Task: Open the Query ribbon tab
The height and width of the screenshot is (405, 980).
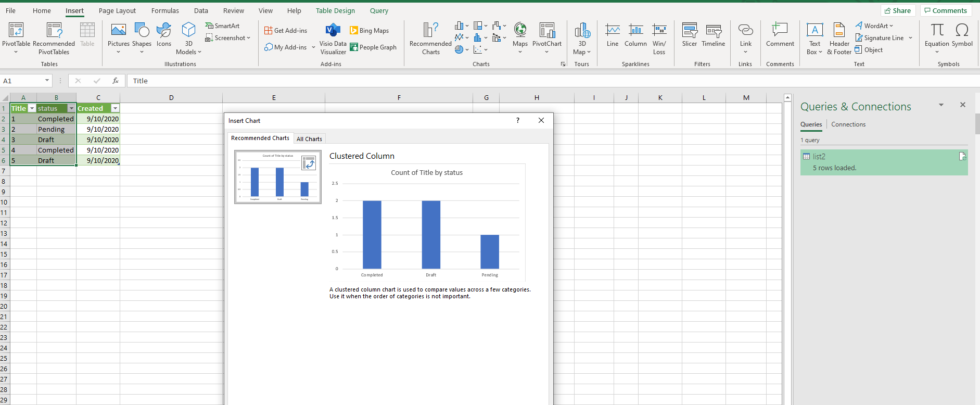Action: click(379, 10)
